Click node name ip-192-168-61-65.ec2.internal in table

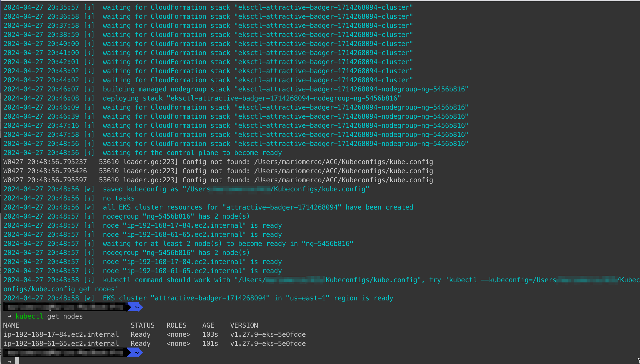[61, 344]
